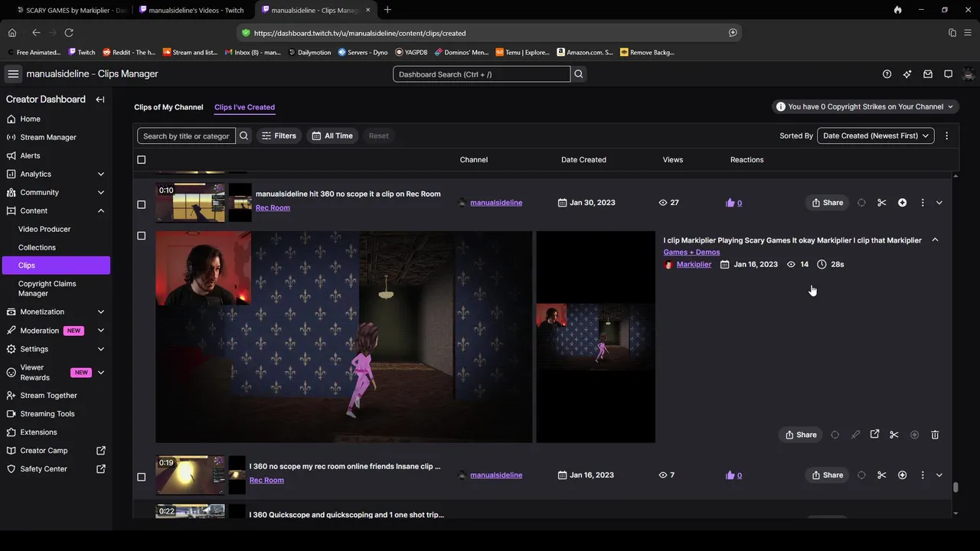Click the dashboard search magnifier button

(579, 74)
